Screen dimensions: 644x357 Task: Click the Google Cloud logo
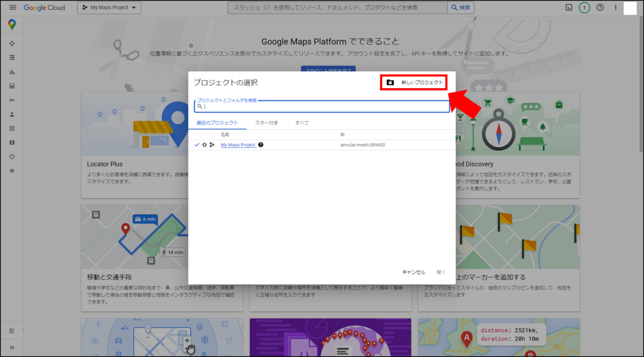(x=44, y=8)
